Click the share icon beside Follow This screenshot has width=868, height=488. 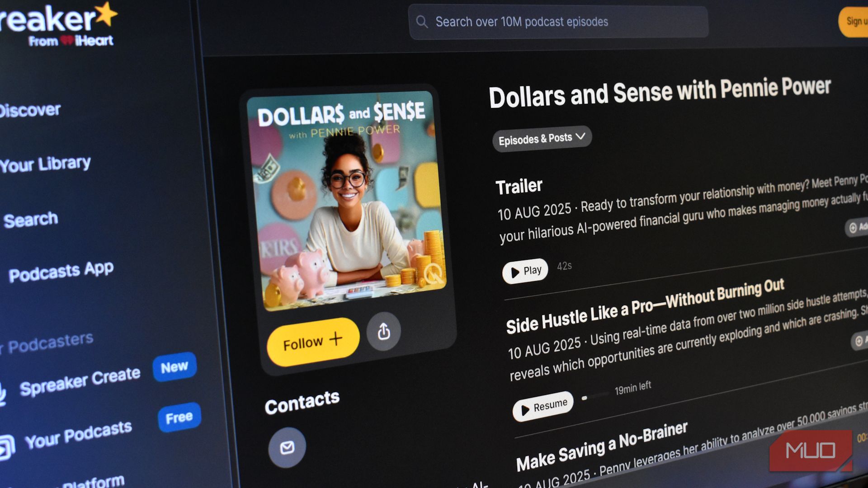click(383, 331)
